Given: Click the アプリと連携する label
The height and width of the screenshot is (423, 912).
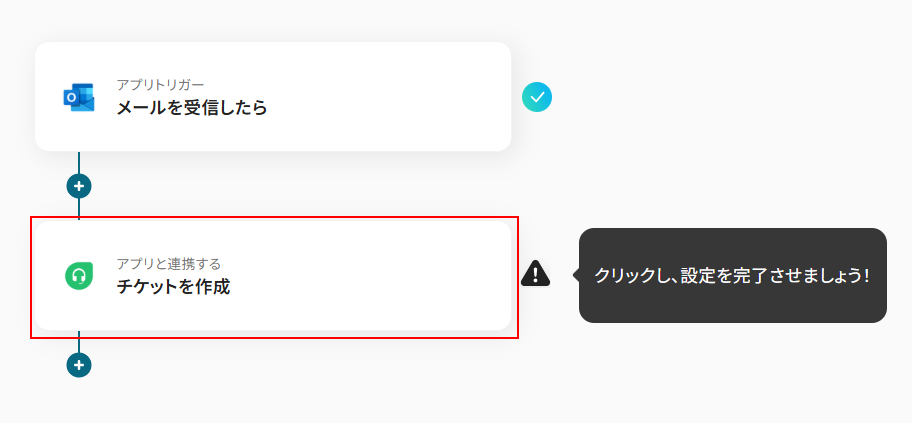Looking at the screenshot, I should click(x=168, y=264).
